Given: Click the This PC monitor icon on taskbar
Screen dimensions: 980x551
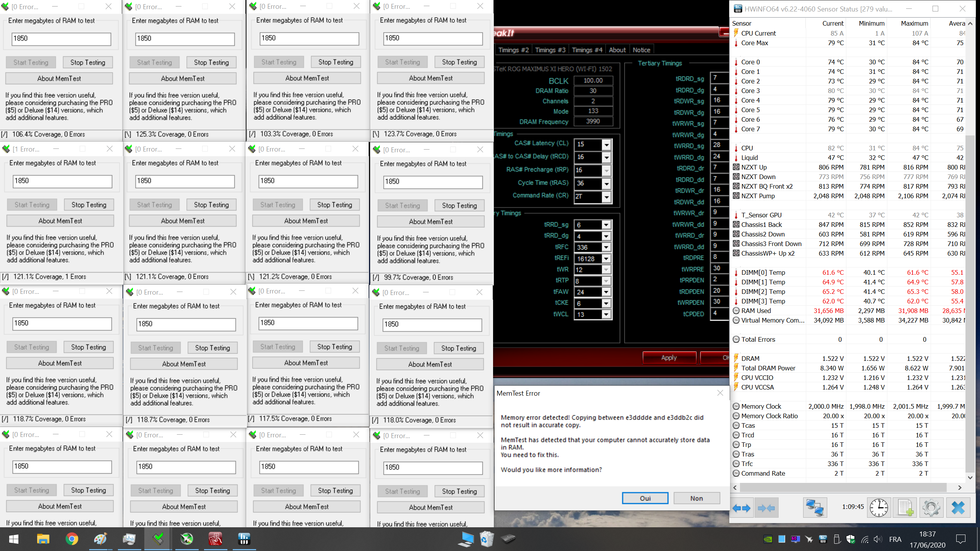Looking at the screenshot, I should 466,539.
